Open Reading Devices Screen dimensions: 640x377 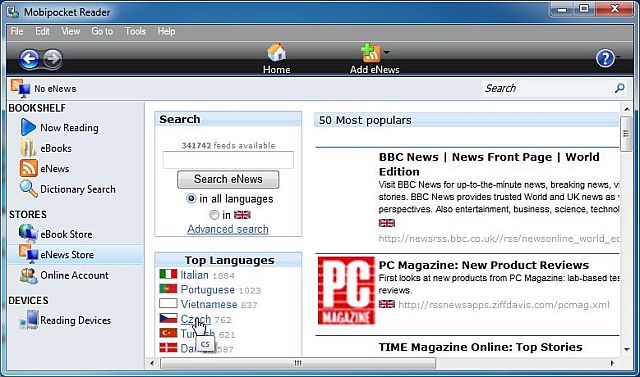76,320
